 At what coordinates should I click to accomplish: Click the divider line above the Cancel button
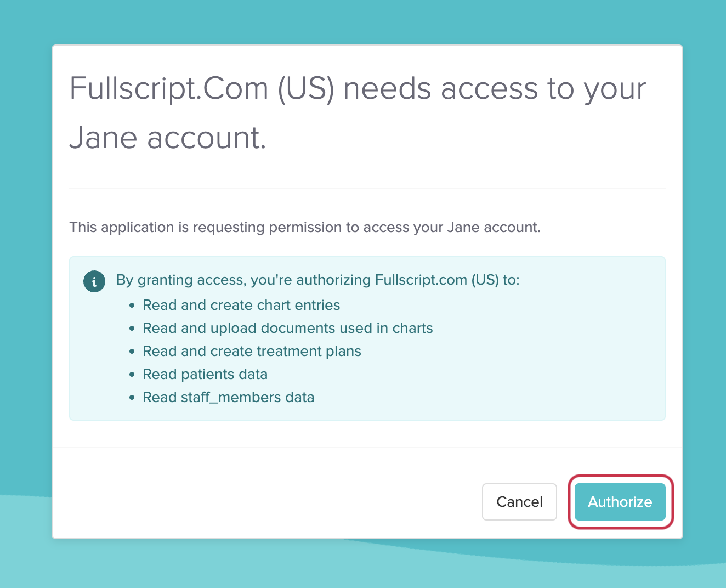(x=367, y=448)
